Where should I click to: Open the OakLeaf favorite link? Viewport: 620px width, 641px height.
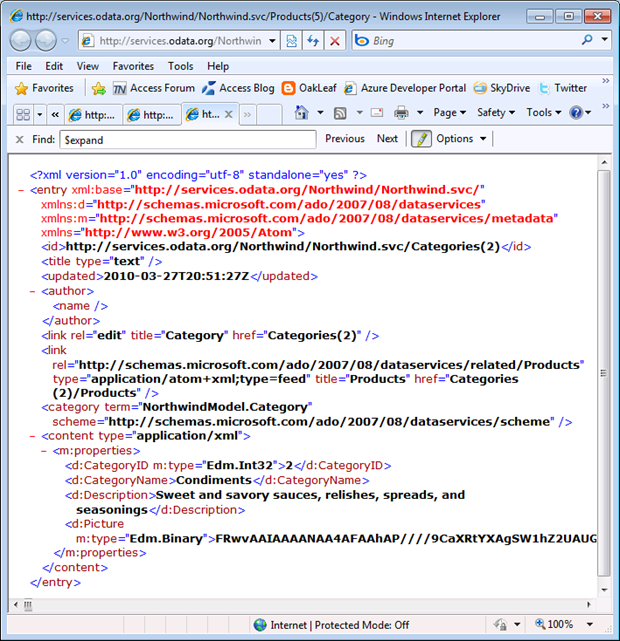tap(309, 88)
